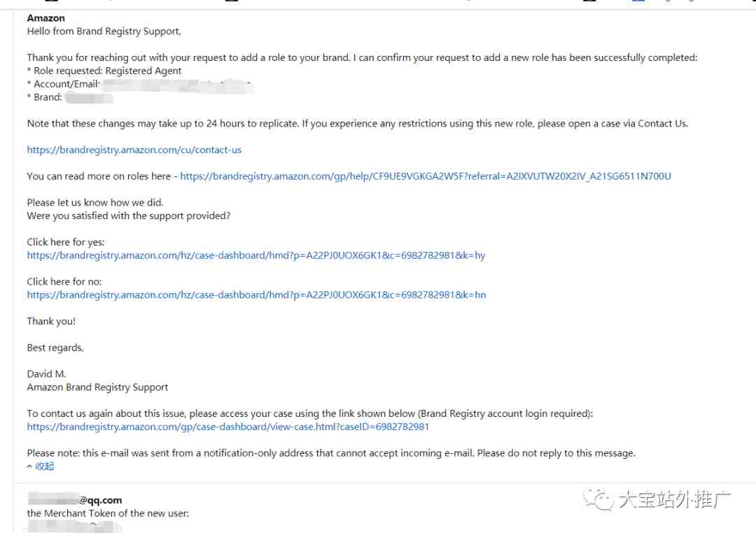Click the Hello from Brand Registry Support greeting
The width and height of the screenshot is (756, 533).
(104, 31)
